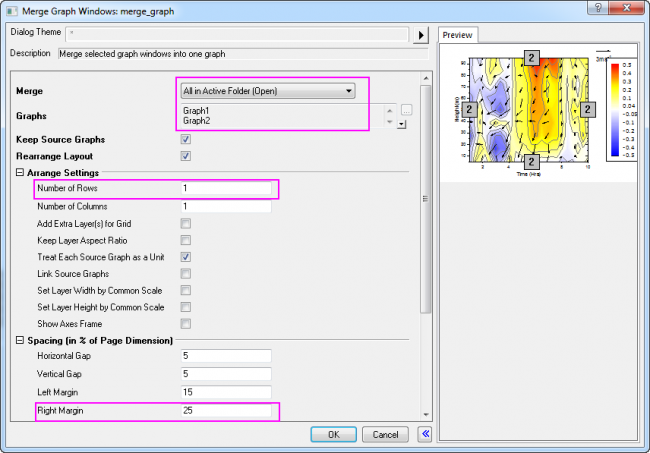Click the Cancel button

click(386, 434)
